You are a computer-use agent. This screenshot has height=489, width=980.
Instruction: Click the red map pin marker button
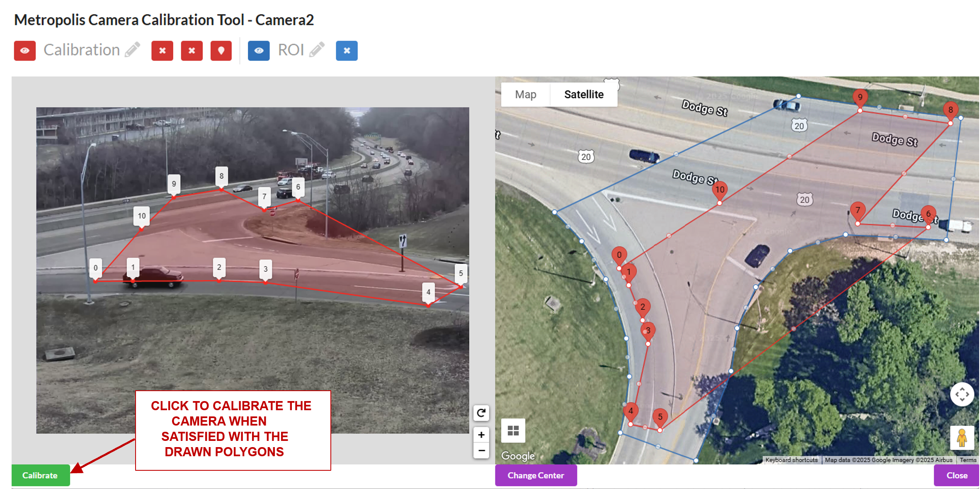221,51
